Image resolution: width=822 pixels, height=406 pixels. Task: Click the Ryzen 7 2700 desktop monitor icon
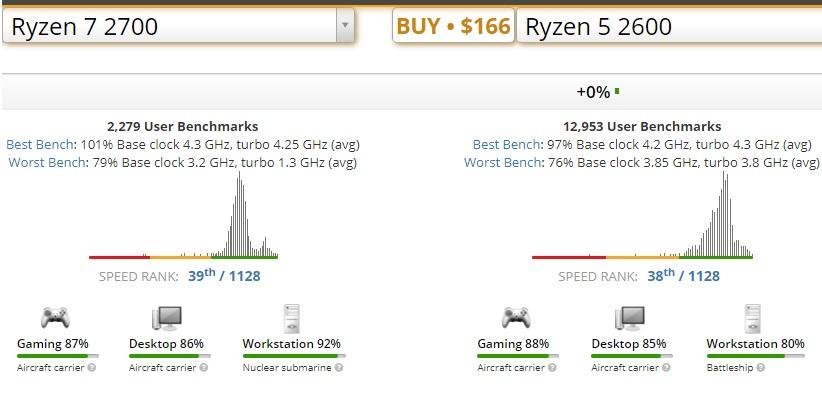(x=167, y=318)
